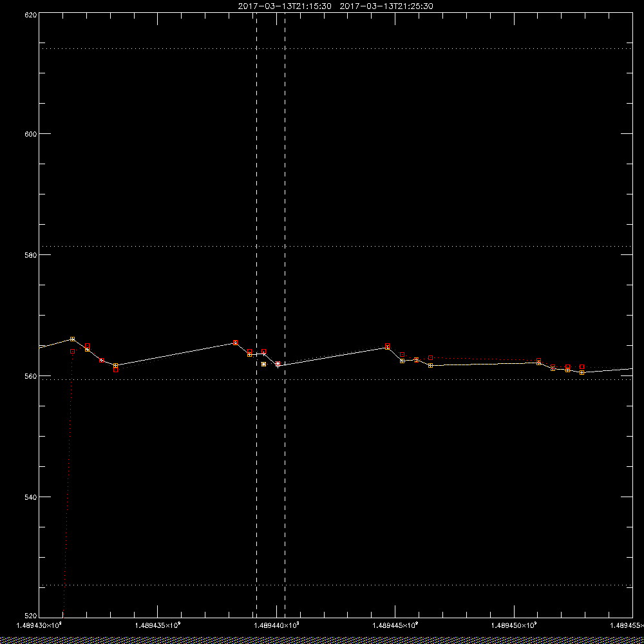Click the 600 y-axis label
Image resolution: width=644 pixels, height=644 pixels.
pyautogui.click(x=31, y=133)
